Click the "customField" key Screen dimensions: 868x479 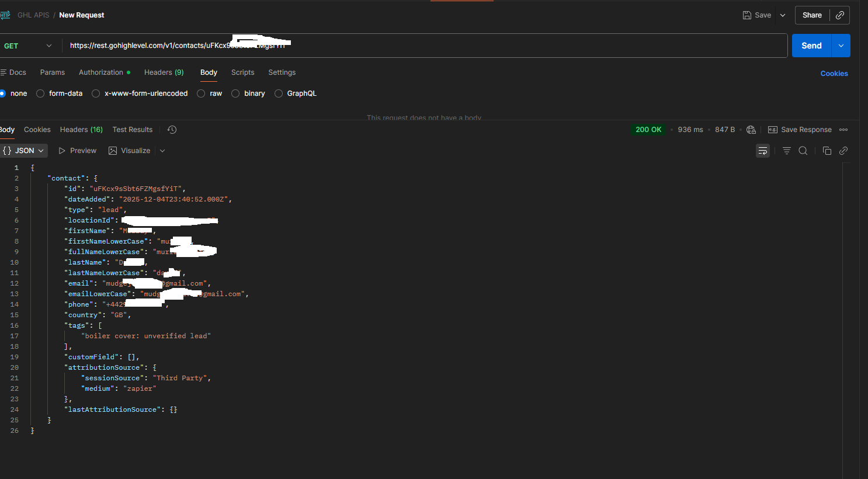(92, 357)
